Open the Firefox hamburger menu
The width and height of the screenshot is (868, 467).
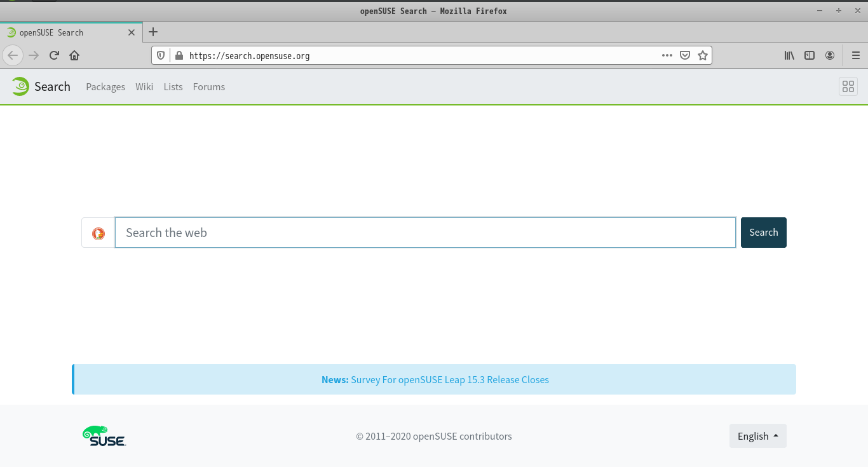856,55
